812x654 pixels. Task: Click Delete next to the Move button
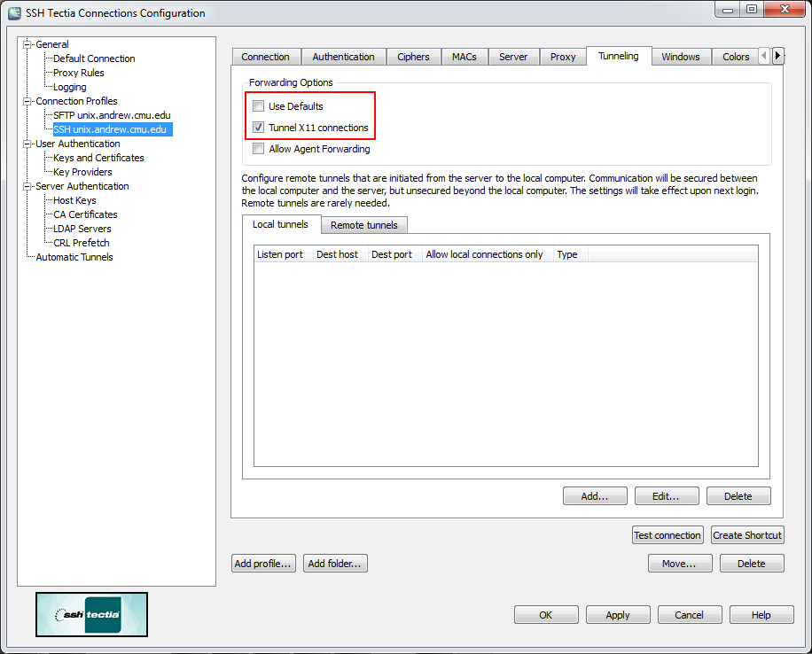(752, 564)
